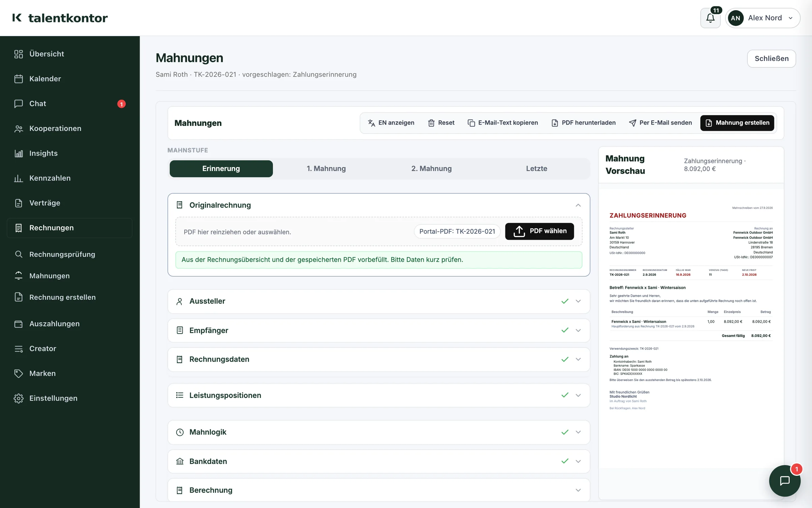This screenshot has width=812, height=508.
Task: Click the red badge on Chat item
Action: click(121, 104)
